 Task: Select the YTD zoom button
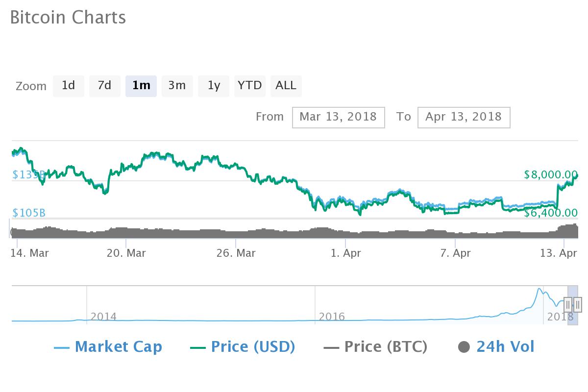(250, 86)
